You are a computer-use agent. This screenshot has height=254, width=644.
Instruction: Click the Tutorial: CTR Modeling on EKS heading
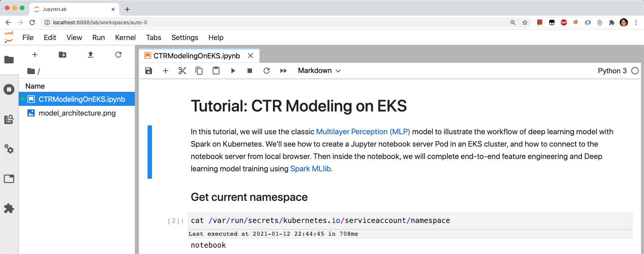298,106
